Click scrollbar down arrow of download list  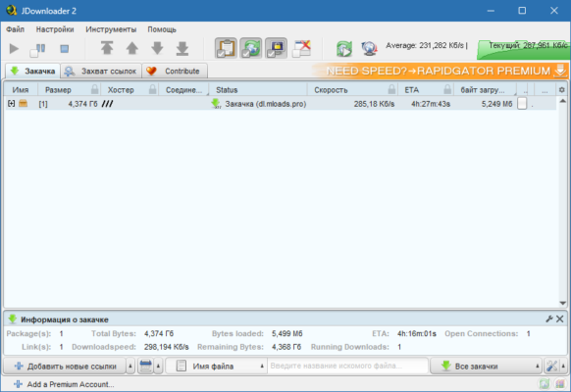coord(562,303)
